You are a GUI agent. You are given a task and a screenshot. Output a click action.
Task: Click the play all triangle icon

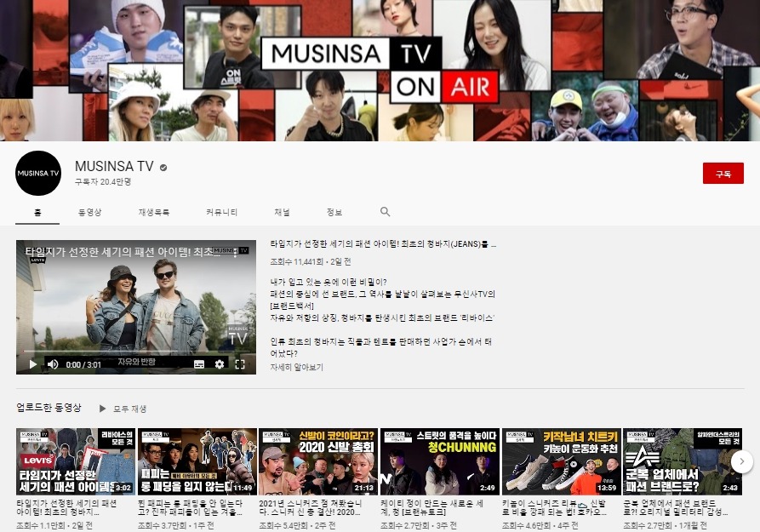tap(103, 409)
